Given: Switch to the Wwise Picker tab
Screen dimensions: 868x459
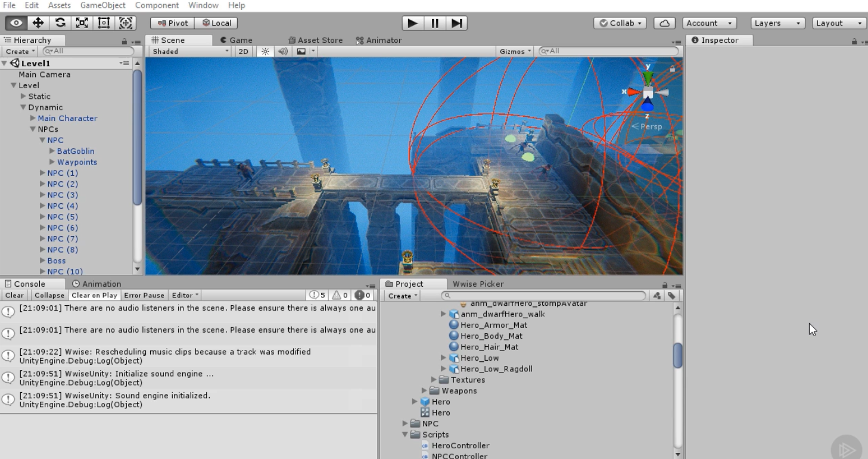Looking at the screenshot, I should click(478, 284).
